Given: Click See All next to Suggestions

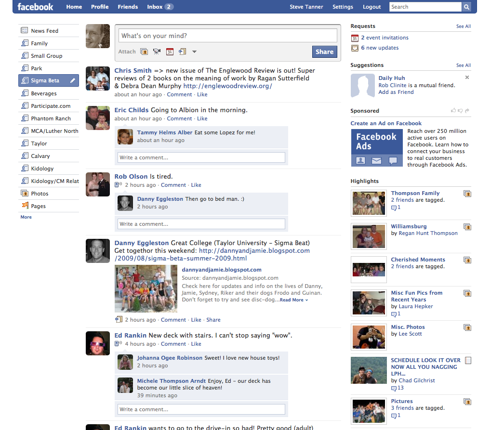Looking at the screenshot, I should (464, 65).
